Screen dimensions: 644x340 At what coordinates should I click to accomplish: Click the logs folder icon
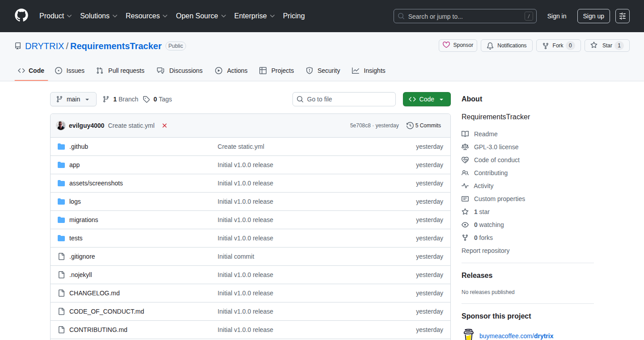[x=61, y=201]
